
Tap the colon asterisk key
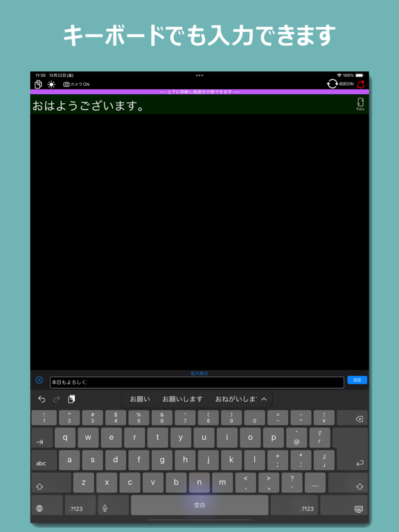pos(301,461)
